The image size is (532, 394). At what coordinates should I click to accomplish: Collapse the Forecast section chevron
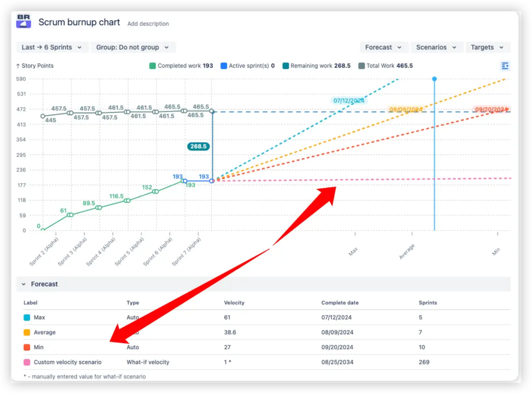[23, 284]
